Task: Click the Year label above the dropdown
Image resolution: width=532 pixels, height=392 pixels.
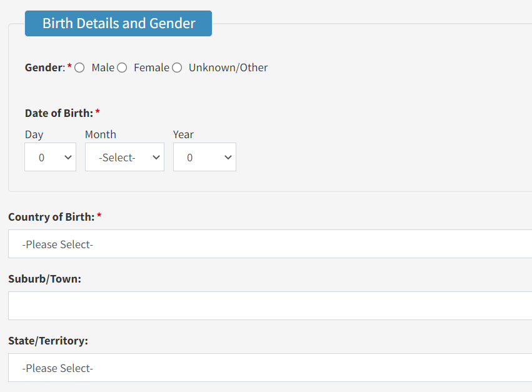Action: pos(183,134)
